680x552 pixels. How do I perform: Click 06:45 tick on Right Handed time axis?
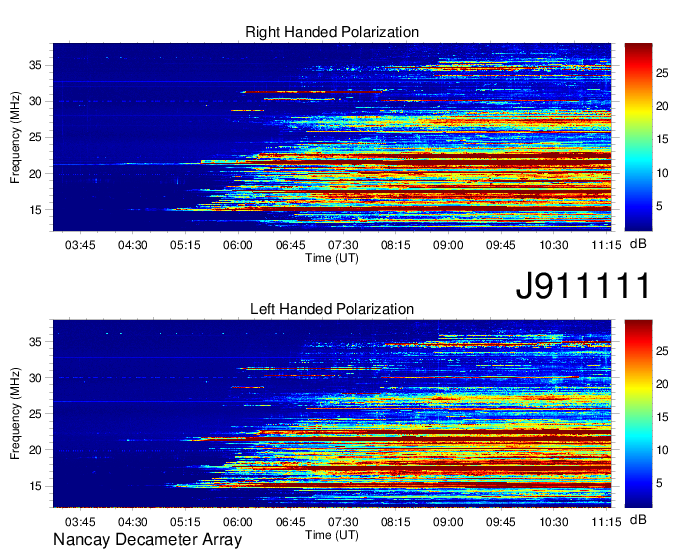pos(291,245)
